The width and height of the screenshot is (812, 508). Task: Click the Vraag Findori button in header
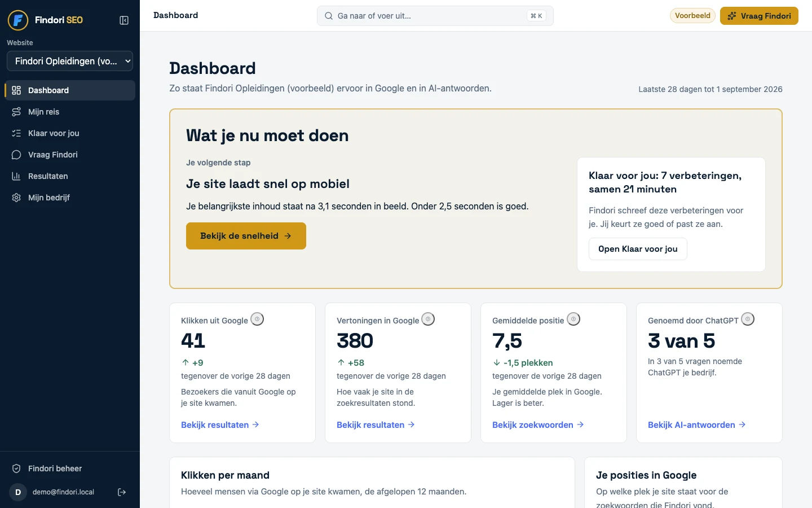coord(759,16)
